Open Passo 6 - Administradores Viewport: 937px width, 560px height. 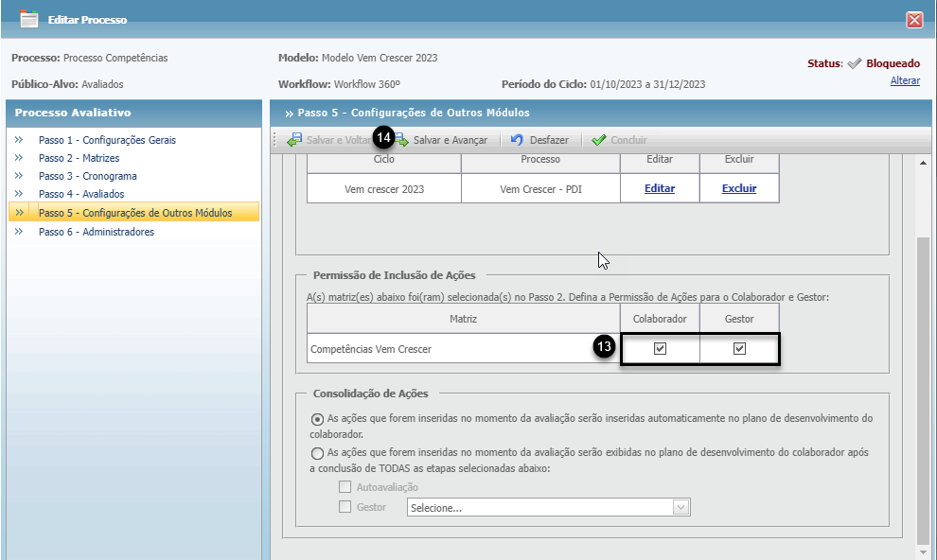97,232
